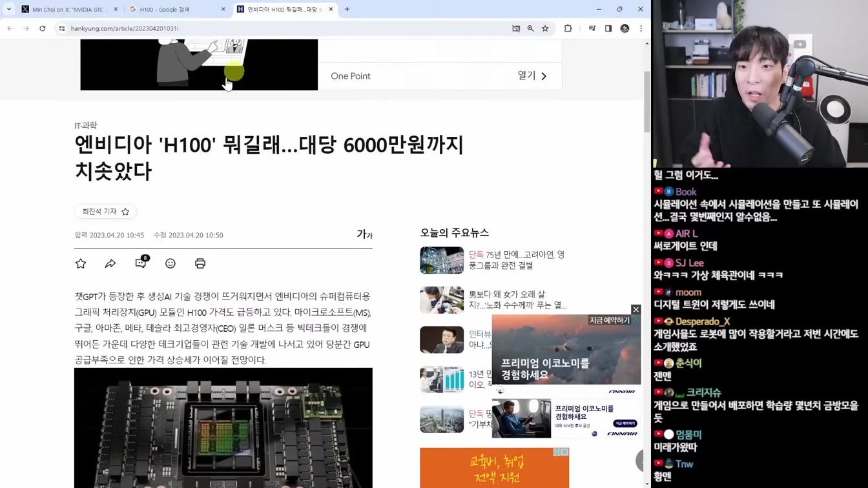
Task: Click the city skyline news thumbnail
Action: pos(442,420)
